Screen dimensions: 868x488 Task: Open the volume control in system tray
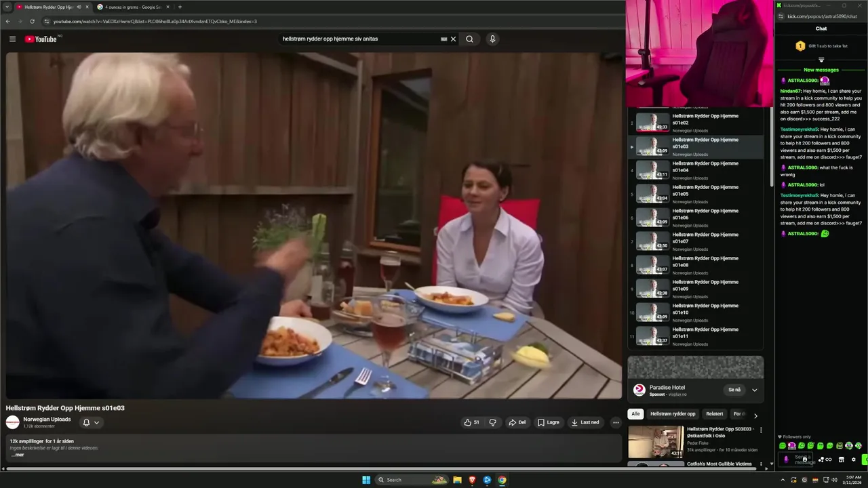835,480
